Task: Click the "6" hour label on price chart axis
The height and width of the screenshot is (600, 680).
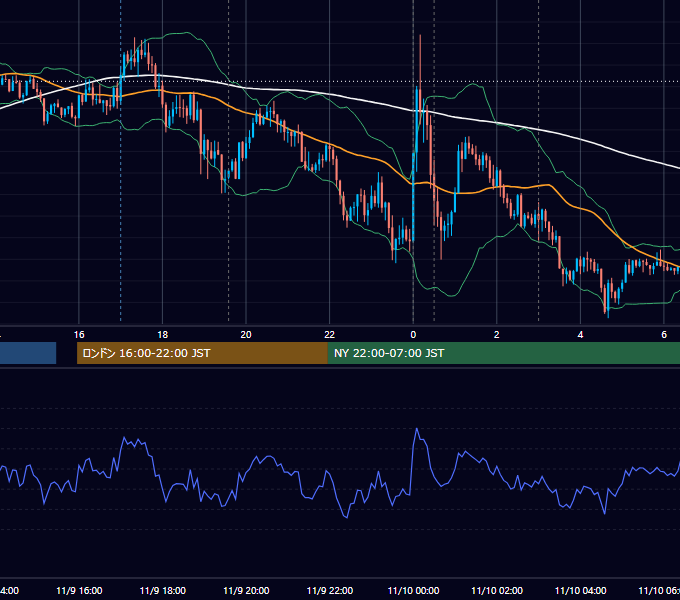Action: coord(664,335)
